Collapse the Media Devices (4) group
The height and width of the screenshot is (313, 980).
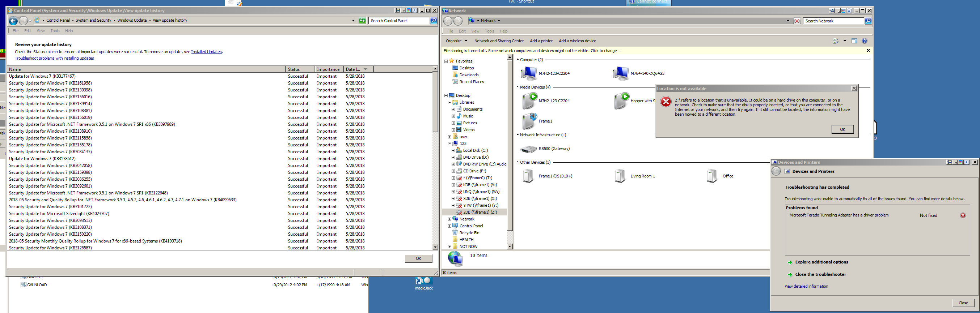(518, 87)
